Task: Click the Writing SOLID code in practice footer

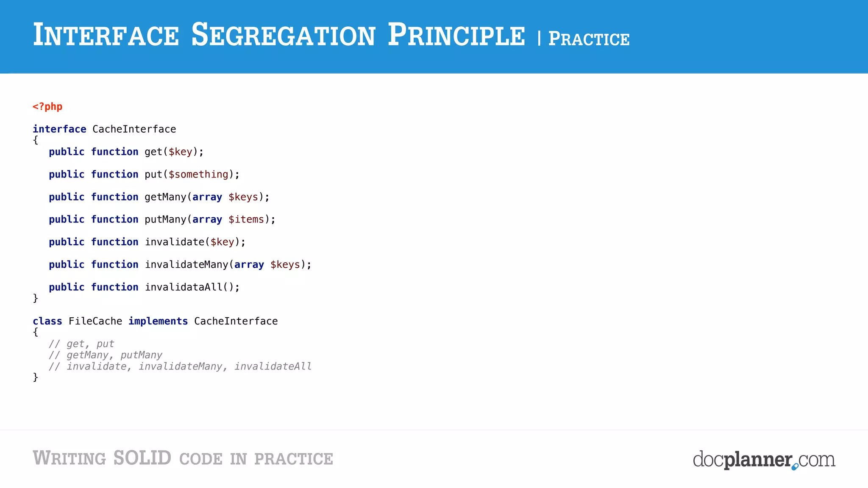Action: pyautogui.click(x=183, y=458)
